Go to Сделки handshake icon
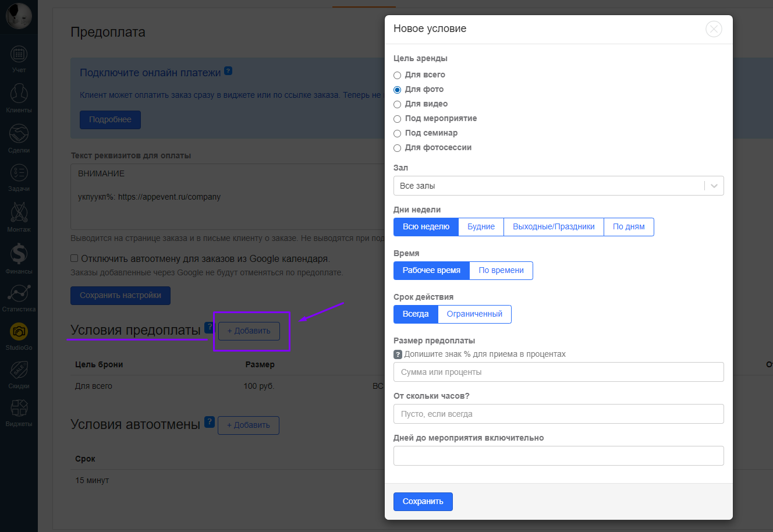 pos(19,134)
